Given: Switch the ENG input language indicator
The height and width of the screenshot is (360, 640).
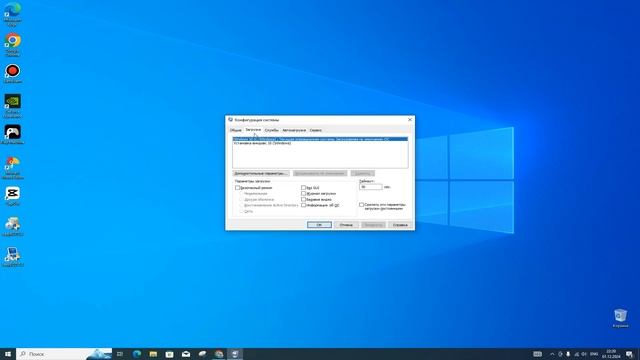Looking at the screenshot, I should click(x=594, y=354).
